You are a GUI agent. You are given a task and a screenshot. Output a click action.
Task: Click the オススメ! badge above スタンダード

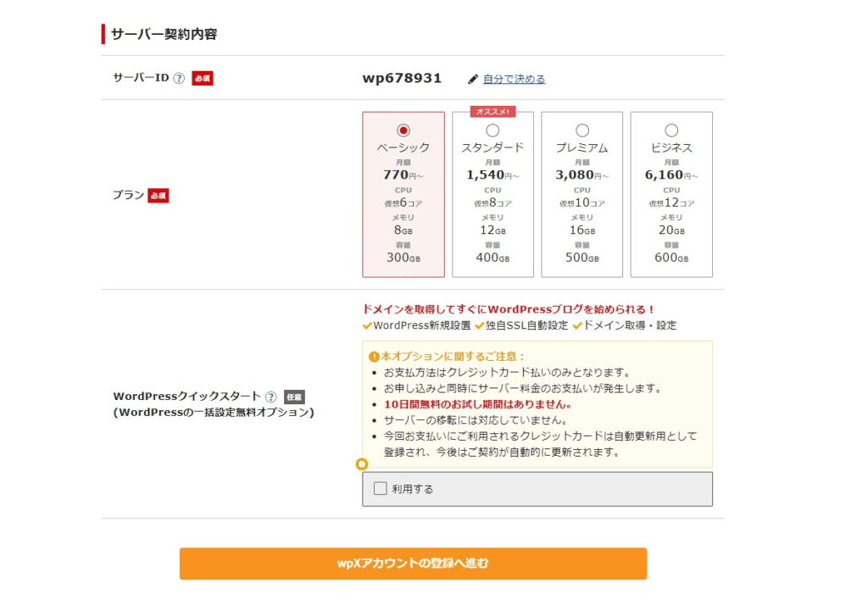point(492,112)
